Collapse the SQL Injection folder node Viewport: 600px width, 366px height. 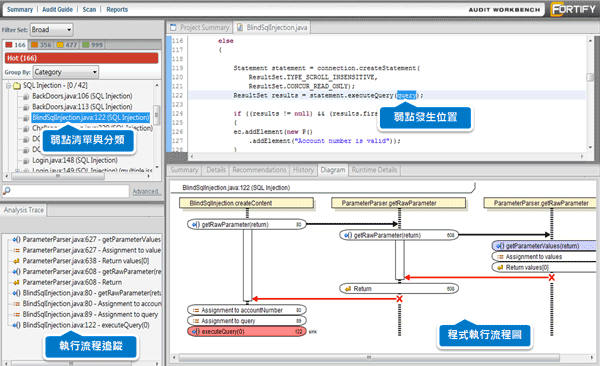pos(8,85)
